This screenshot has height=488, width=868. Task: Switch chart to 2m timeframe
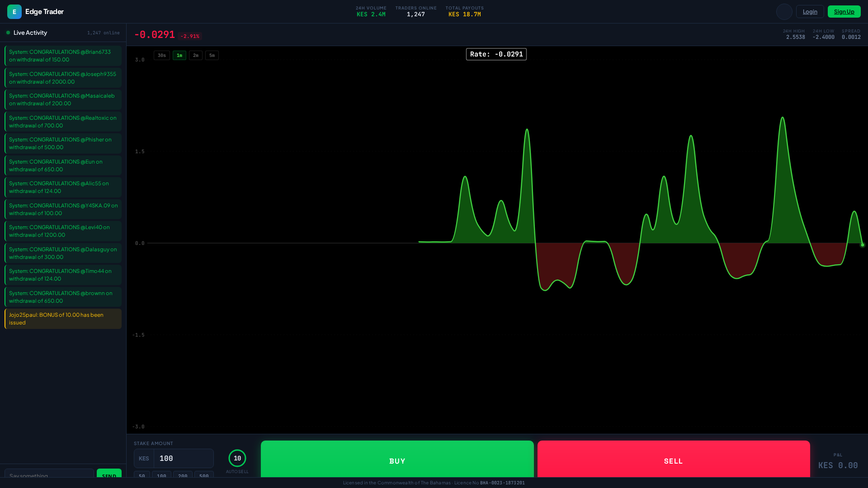pyautogui.click(x=196, y=55)
